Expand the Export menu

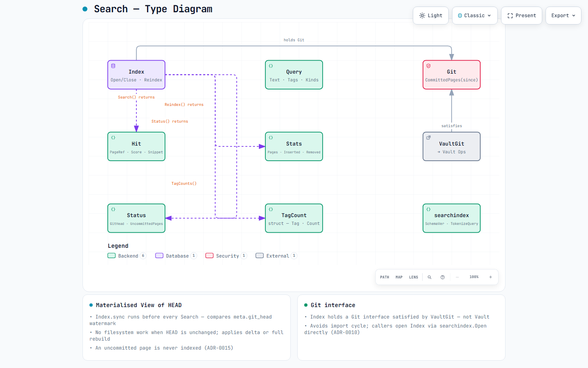tap(563, 16)
